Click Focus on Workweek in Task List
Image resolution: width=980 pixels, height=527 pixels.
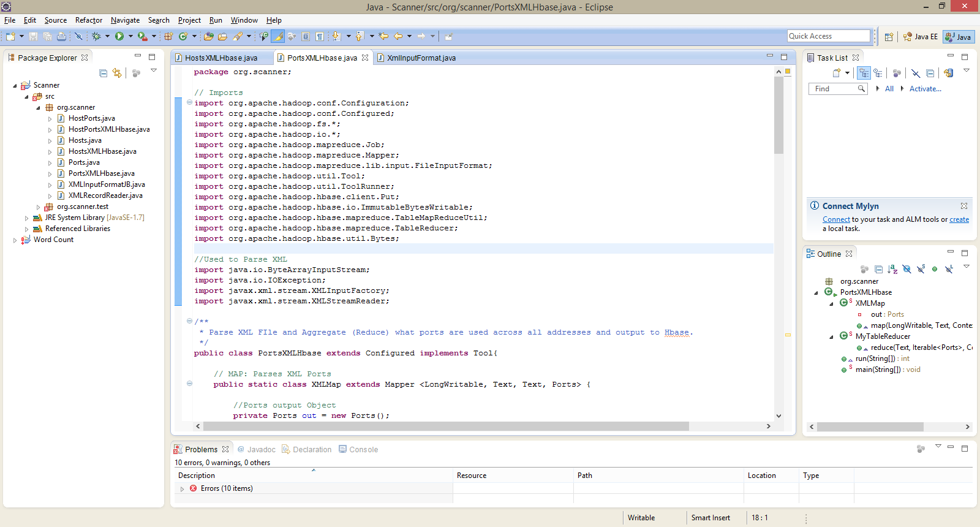[x=897, y=73]
